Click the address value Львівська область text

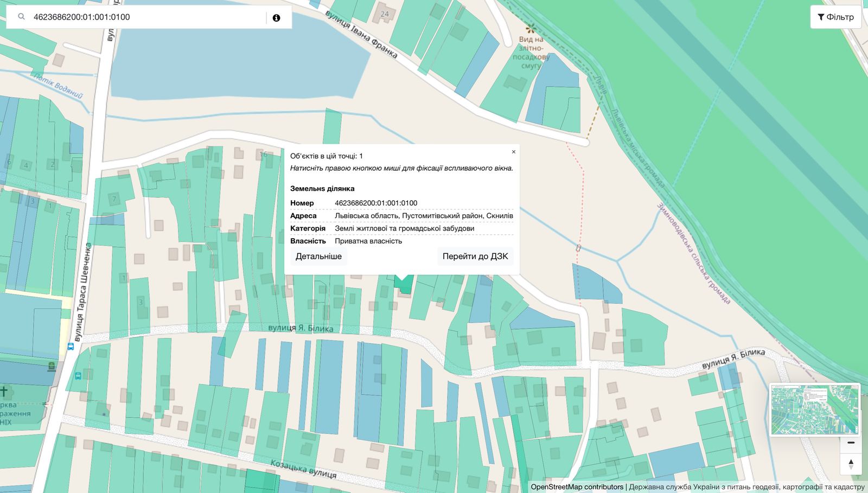424,215
